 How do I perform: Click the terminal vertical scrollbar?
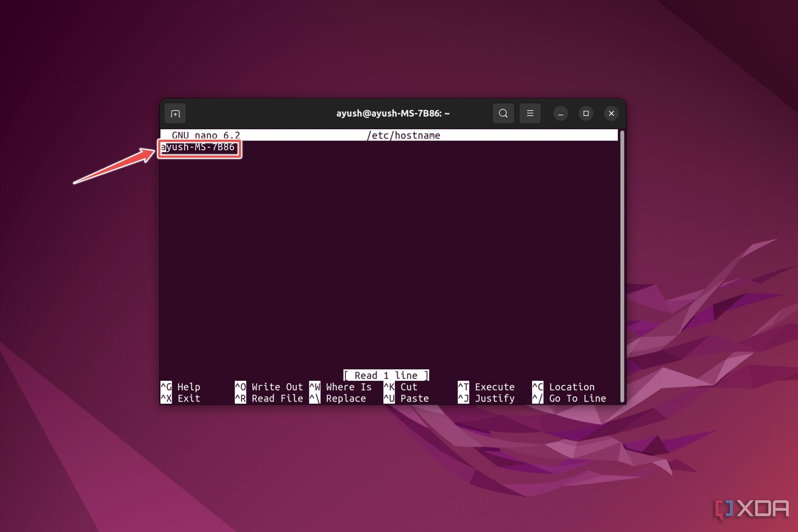(622, 266)
